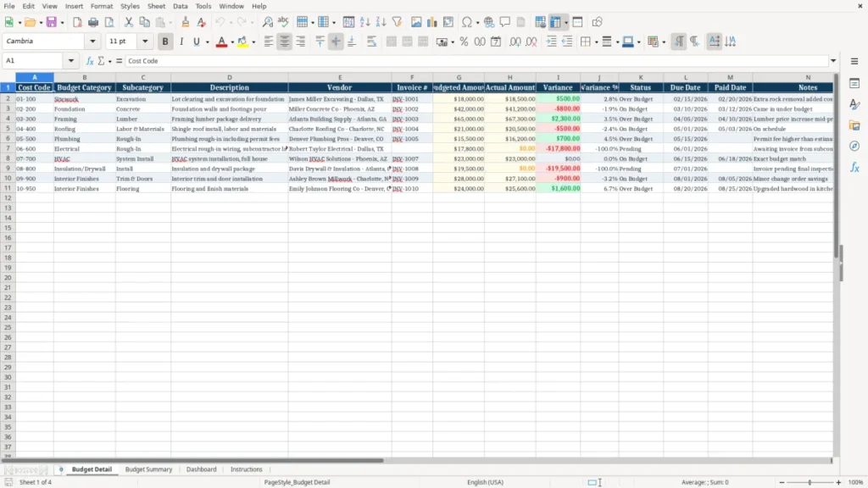Viewport: 868px width, 488px height.
Task: Click the Copy icon
Action: point(144,22)
